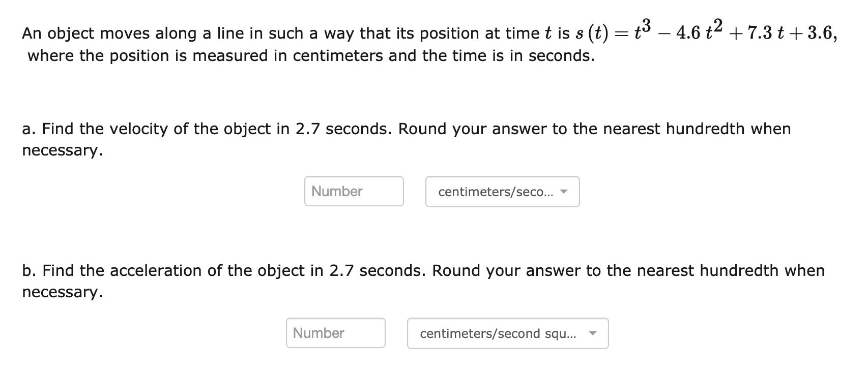Click 'necessary.' under part a
This screenshot has width=868, height=375.
[x=62, y=151]
